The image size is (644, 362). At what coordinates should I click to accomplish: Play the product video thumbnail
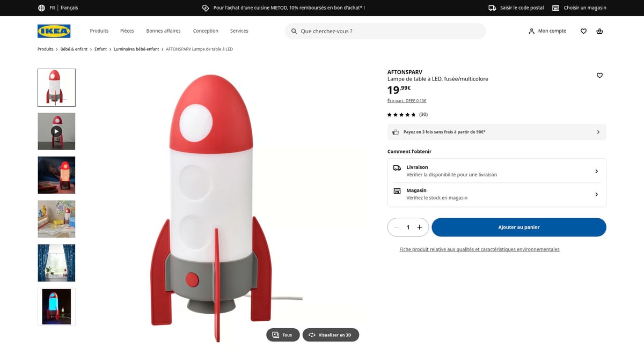(x=56, y=131)
